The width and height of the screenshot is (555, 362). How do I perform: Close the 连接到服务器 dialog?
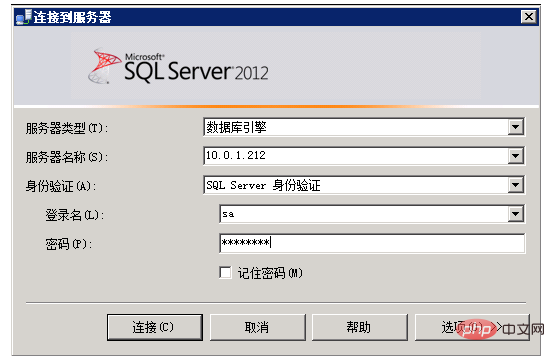point(529,17)
